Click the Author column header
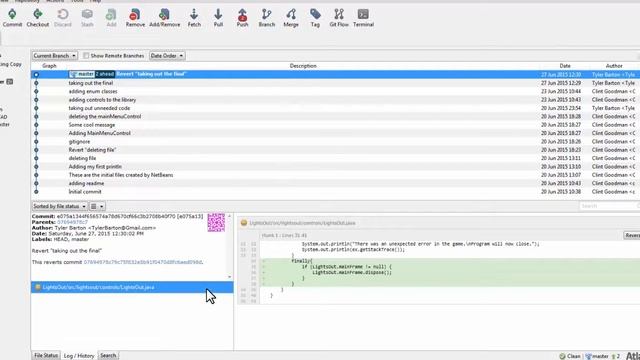This screenshot has height=360, width=640. [614, 66]
